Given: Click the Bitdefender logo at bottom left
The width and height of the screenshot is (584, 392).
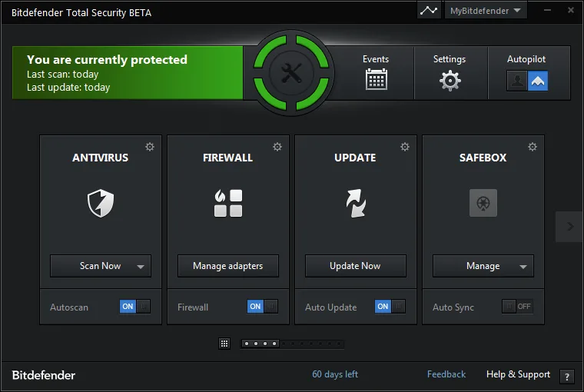Looking at the screenshot, I should click(44, 375).
